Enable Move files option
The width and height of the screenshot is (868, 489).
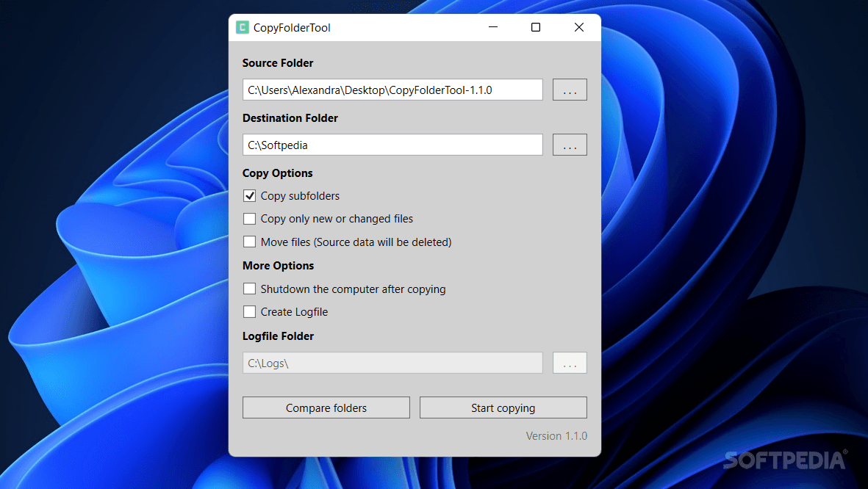250,242
